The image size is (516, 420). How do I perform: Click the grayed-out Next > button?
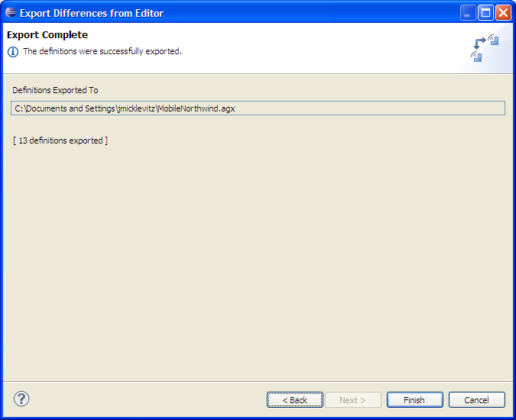tap(352, 400)
